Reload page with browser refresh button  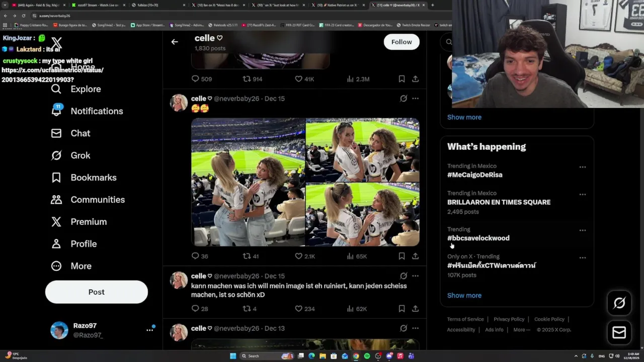tap(23, 16)
